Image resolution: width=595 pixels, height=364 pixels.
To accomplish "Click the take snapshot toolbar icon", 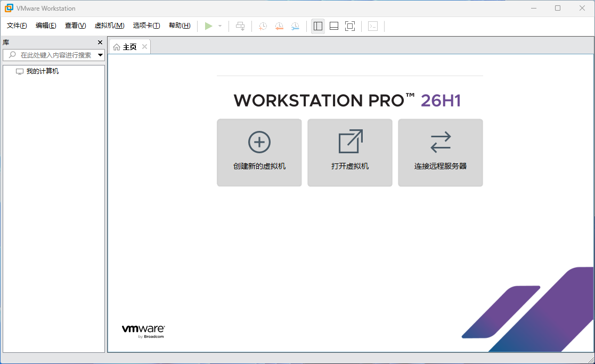I will coord(263,26).
